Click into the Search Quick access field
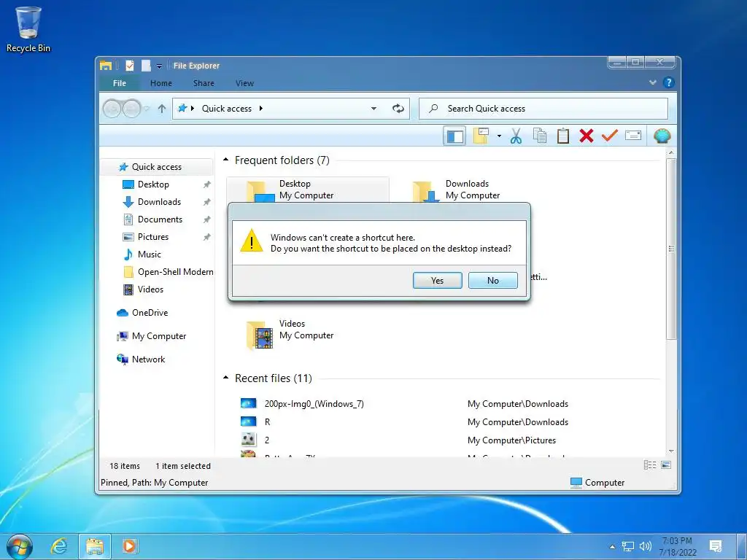This screenshot has height=560, width=747. [x=543, y=109]
